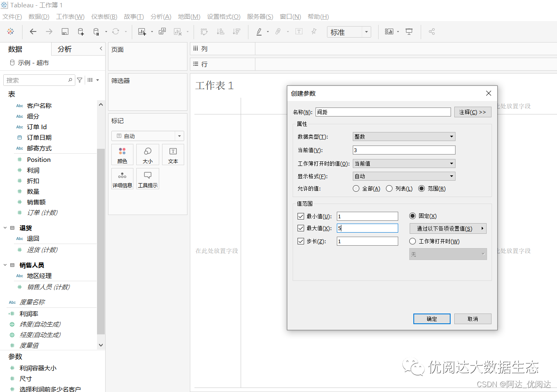Switch to the 分析 pane tab
The image size is (557, 392).
(65, 49)
